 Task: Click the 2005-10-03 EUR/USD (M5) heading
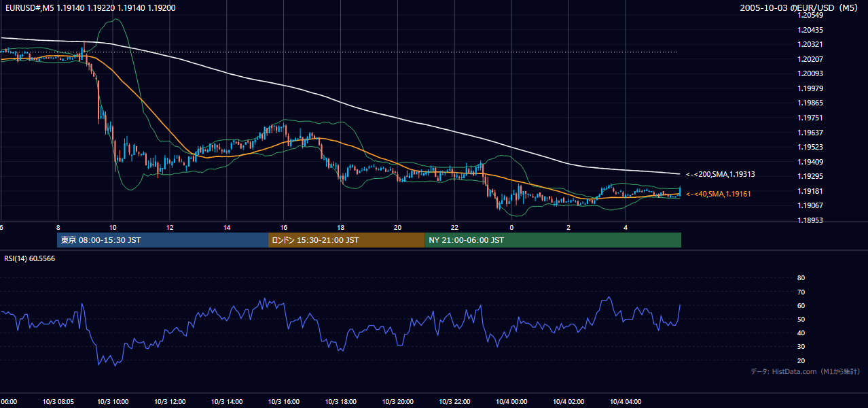click(799, 7)
